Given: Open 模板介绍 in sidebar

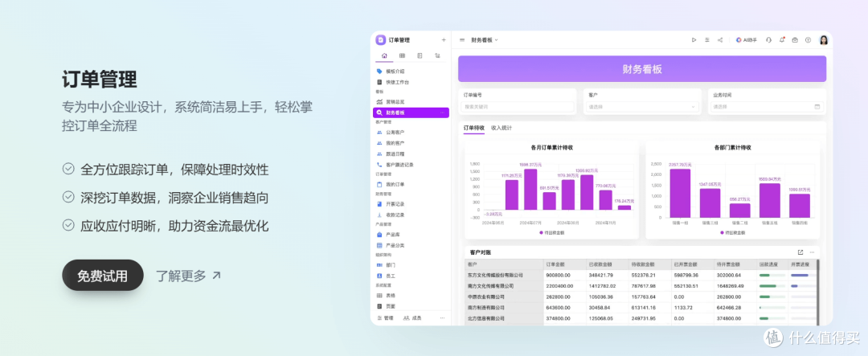Looking at the screenshot, I should pyautogui.click(x=411, y=72).
